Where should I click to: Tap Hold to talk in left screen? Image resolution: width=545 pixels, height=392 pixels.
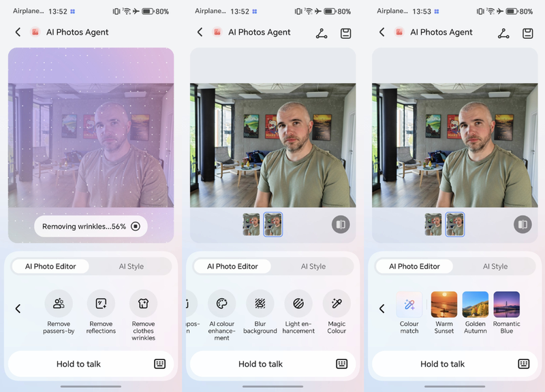[78, 364]
